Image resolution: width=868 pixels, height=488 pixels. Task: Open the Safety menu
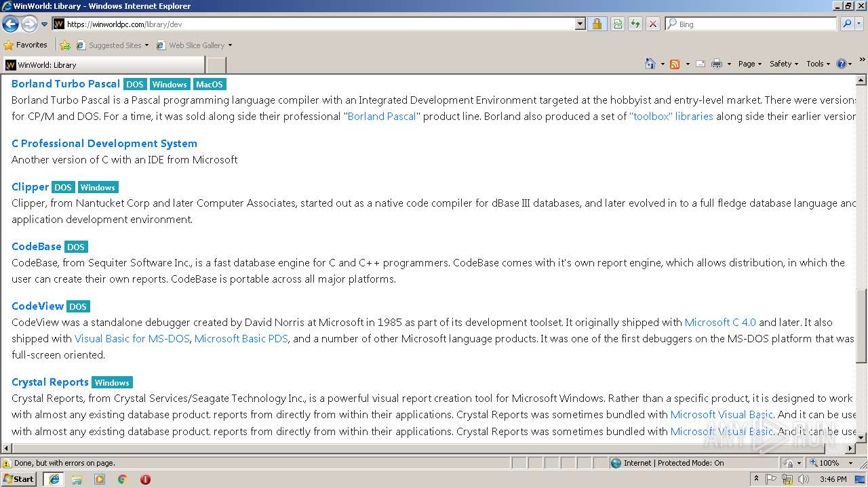(x=784, y=64)
